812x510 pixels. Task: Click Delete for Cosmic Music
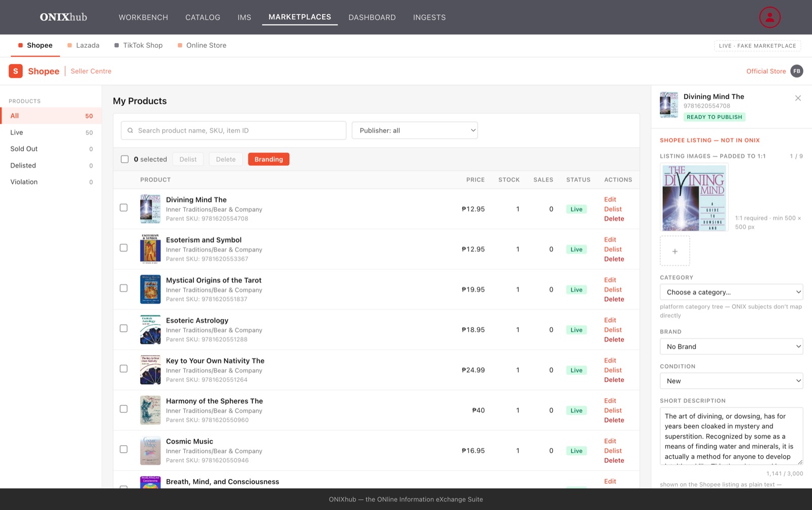coord(614,460)
